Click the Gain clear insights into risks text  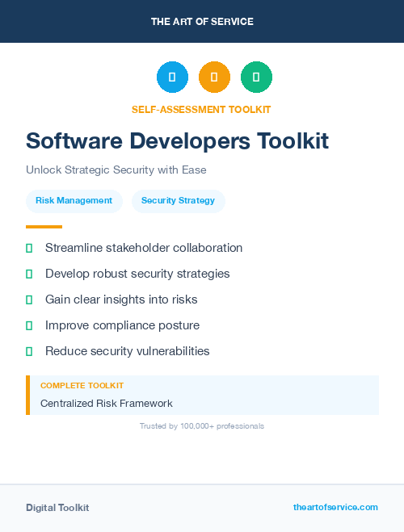pos(121,300)
